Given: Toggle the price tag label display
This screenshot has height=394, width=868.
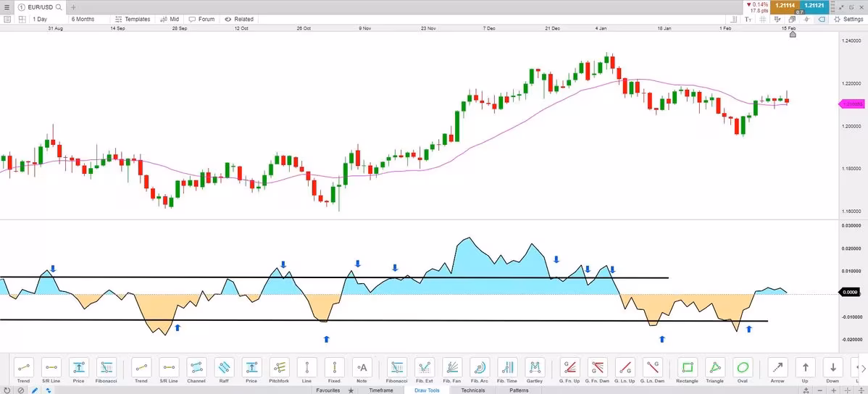Looking at the screenshot, I should click(x=822, y=20).
